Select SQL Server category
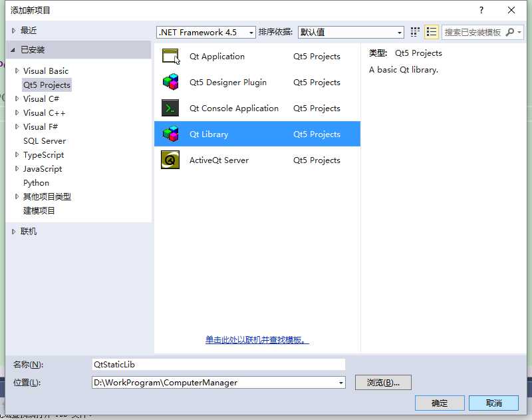Viewport: 532px width, 420px height. coord(45,140)
